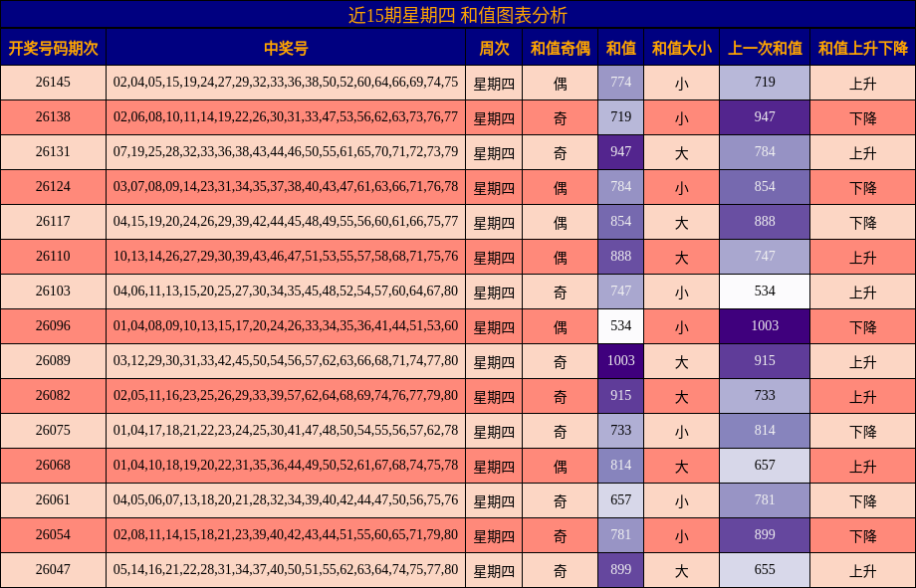Select issue number 26110
The height and width of the screenshot is (588, 916).
[53, 257]
